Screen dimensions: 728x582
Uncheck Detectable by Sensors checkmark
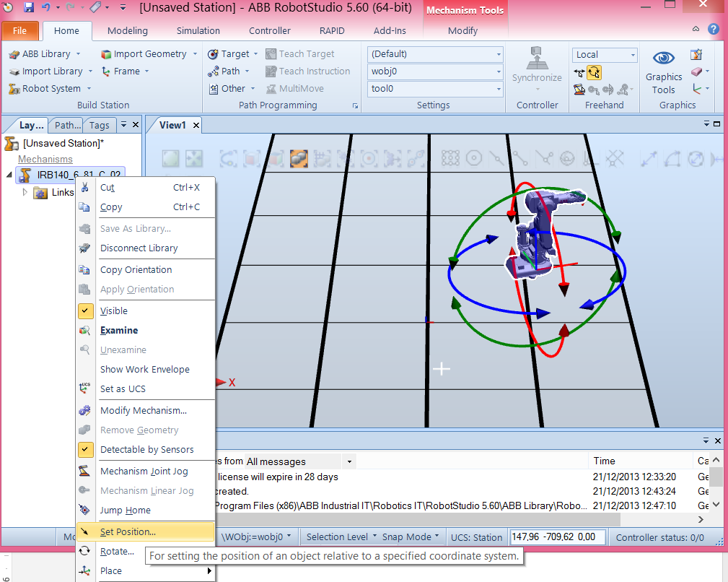pyautogui.click(x=85, y=449)
